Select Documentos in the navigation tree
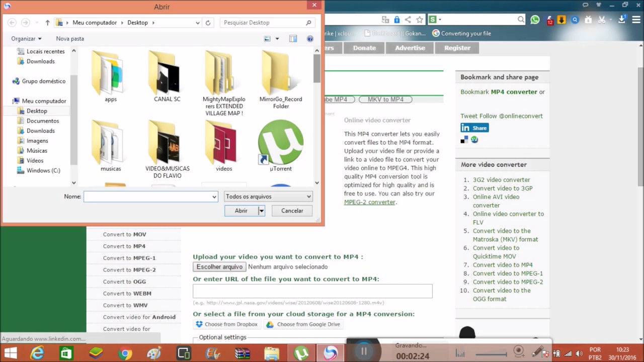 pyautogui.click(x=42, y=121)
